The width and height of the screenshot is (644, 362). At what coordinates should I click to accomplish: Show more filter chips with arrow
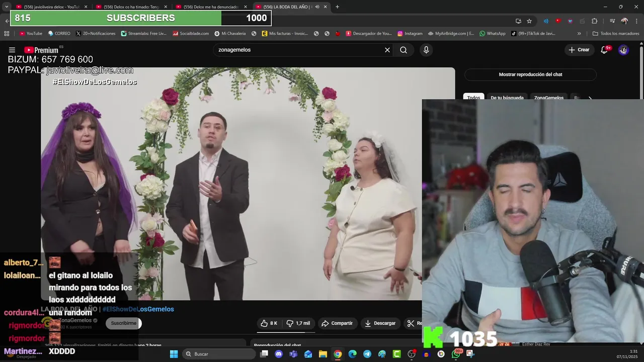590,98
